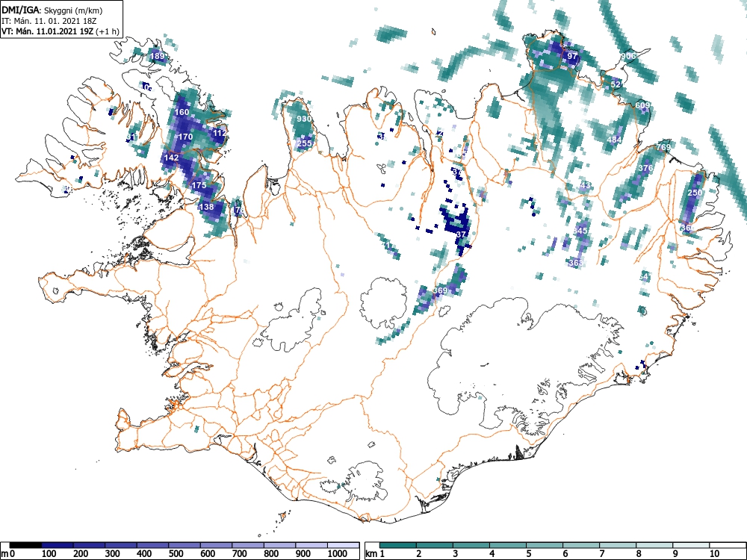Click the '200' label on the meter legend
This screenshot has height=560, width=747.
(x=81, y=554)
